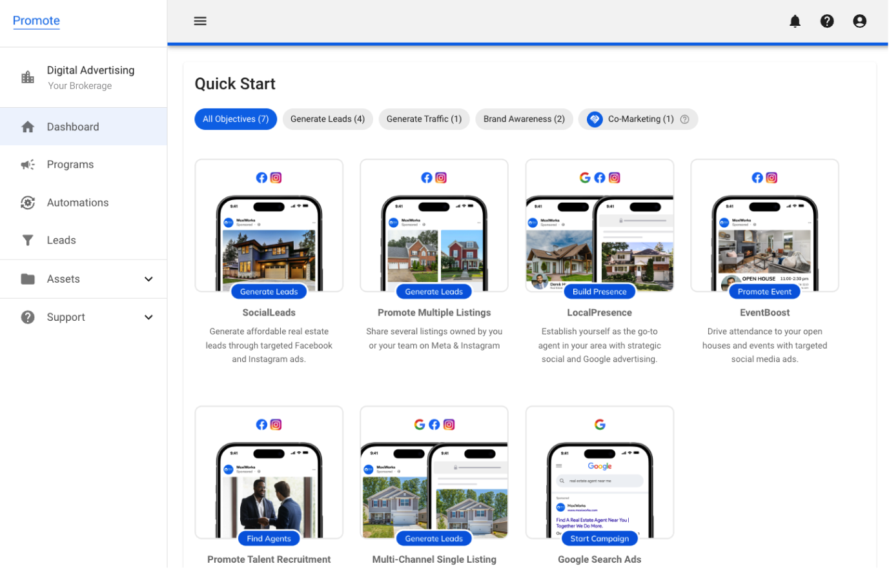Open Automations via the gear-circle icon

[28, 202]
